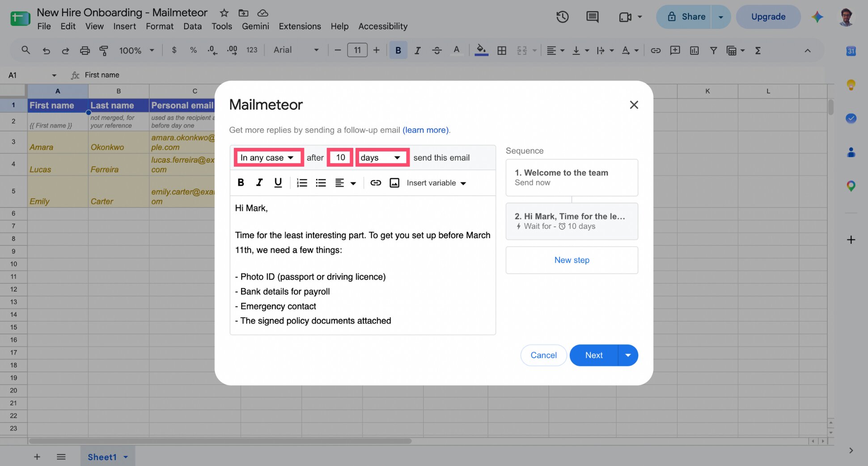Expand Share options dropdown arrow

[721, 17]
